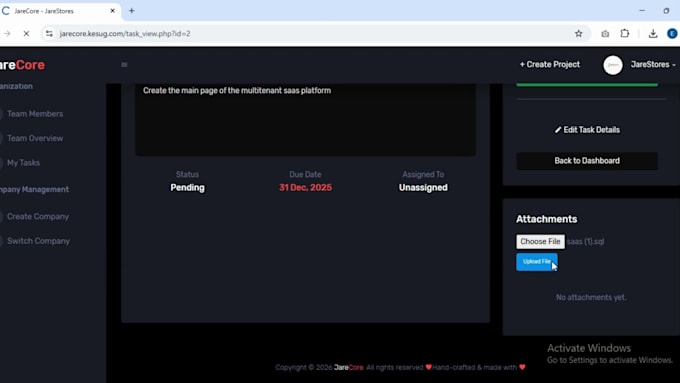Viewport: 680px width, 383px height.
Task: Click the Attachments heading
Action: pos(546,219)
